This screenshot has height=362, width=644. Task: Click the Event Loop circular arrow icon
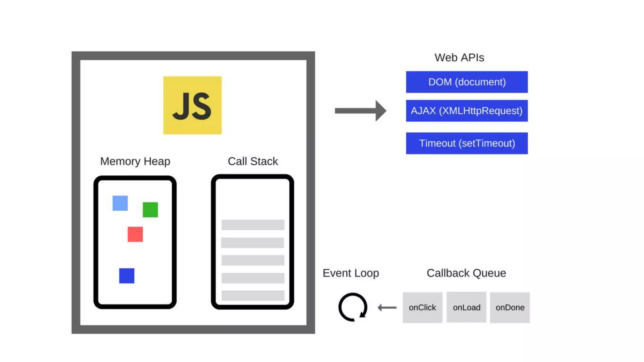[x=353, y=307]
